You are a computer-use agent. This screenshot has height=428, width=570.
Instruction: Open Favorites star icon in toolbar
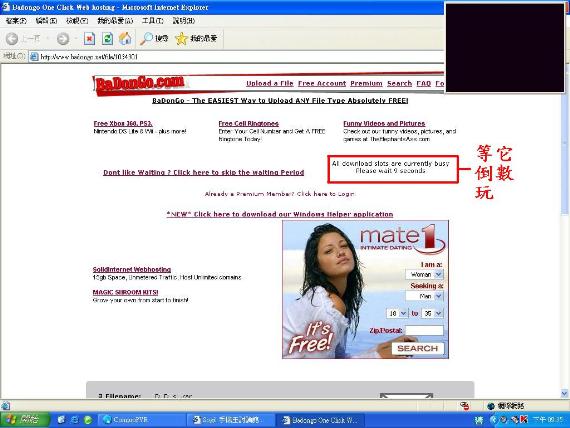(x=181, y=39)
